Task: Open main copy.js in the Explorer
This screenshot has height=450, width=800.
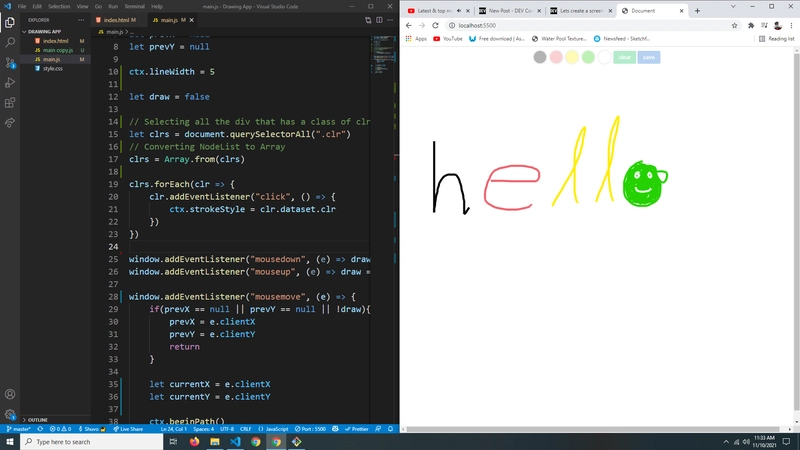Action: [58, 50]
